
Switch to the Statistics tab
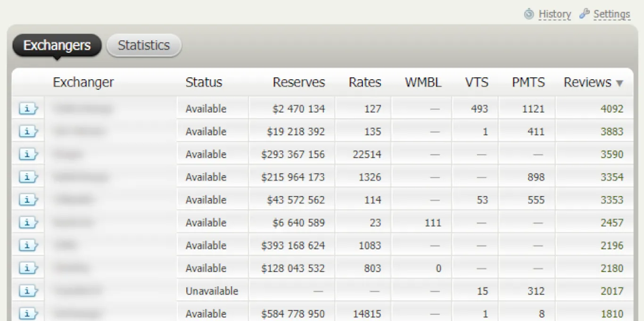coord(144,45)
